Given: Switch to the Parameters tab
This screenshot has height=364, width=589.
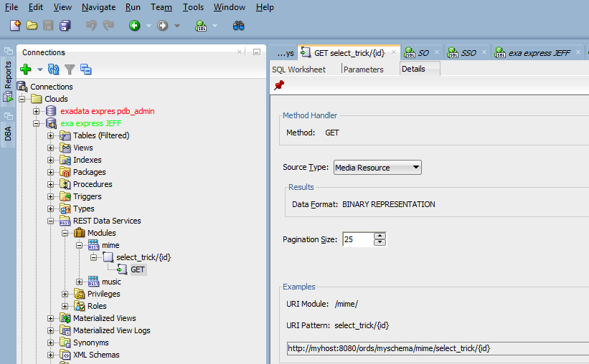Looking at the screenshot, I should click(x=363, y=70).
